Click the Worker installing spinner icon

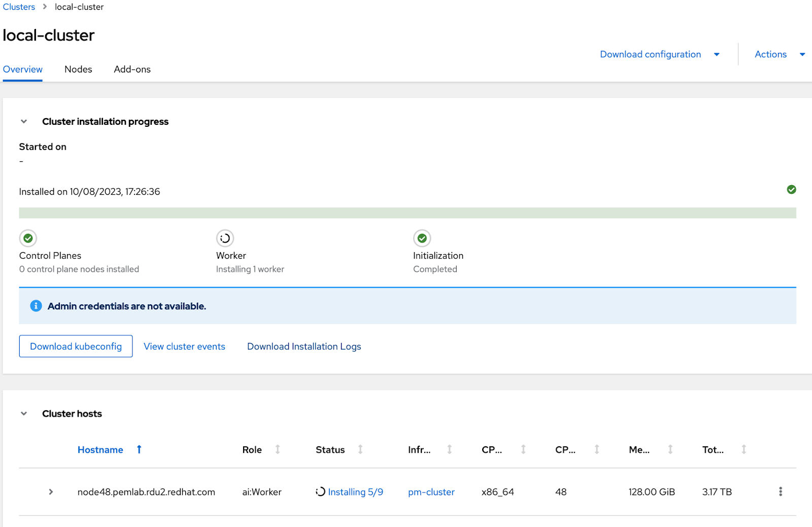(224, 238)
